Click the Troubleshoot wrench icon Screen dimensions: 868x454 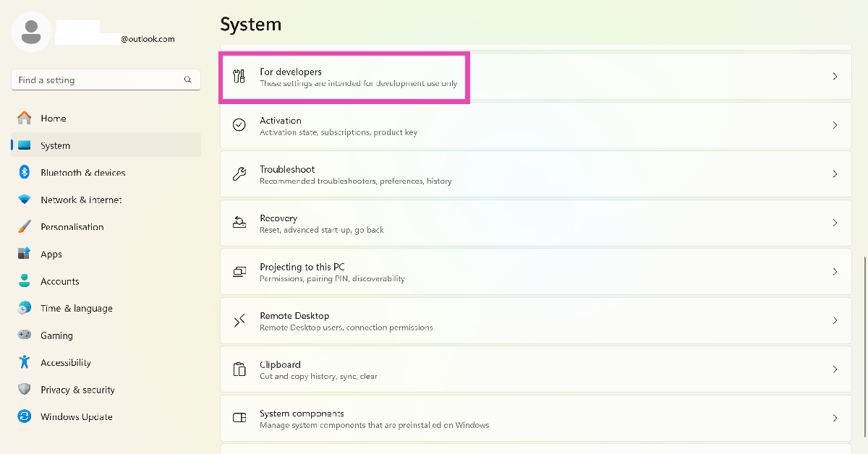tap(239, 174)
